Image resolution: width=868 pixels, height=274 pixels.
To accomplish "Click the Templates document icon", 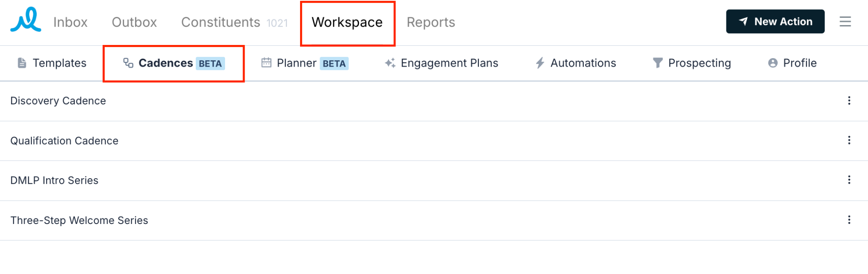I will point(22,63).
